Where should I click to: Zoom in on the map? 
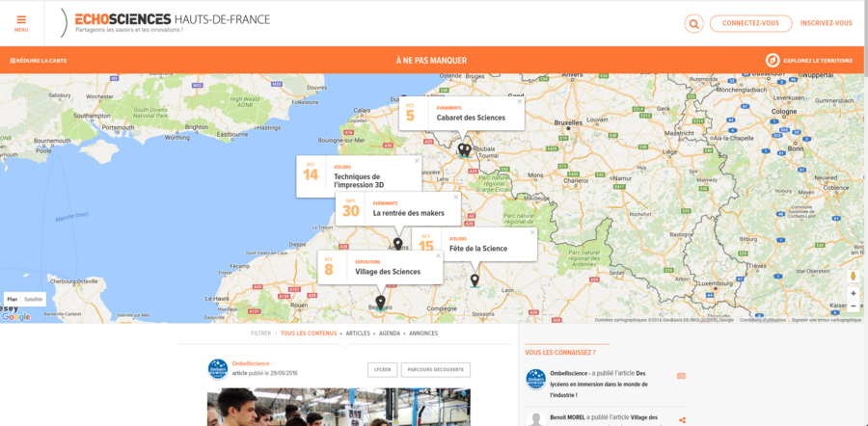853,293
